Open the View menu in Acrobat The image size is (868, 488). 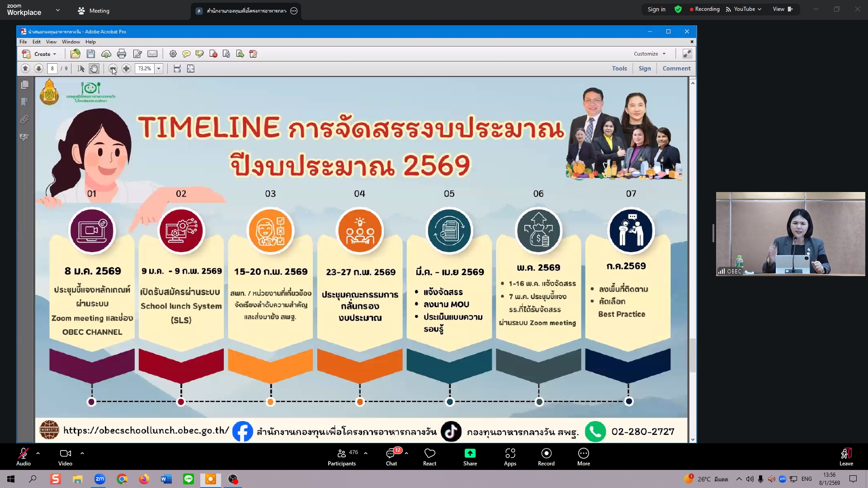[51, 42]
